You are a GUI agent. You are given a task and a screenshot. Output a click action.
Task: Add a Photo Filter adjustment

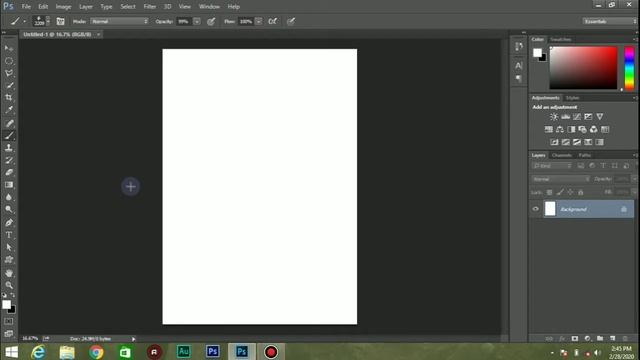582,129
